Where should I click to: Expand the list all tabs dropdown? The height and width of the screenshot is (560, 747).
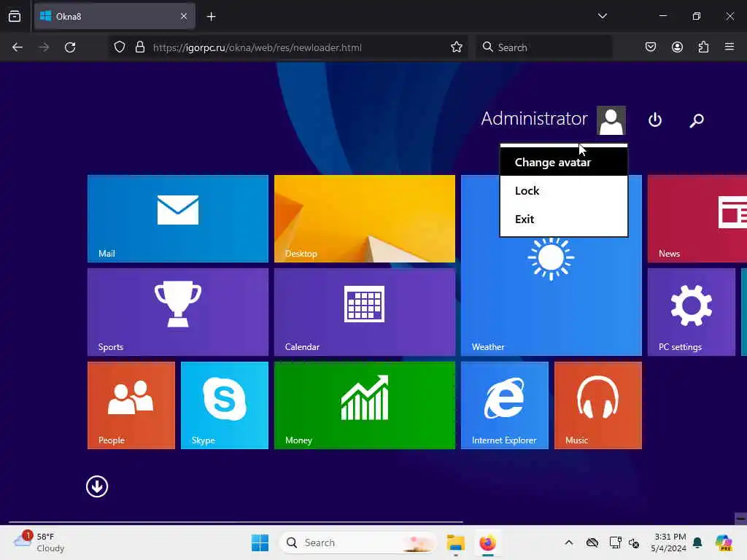tap(602, 16)
